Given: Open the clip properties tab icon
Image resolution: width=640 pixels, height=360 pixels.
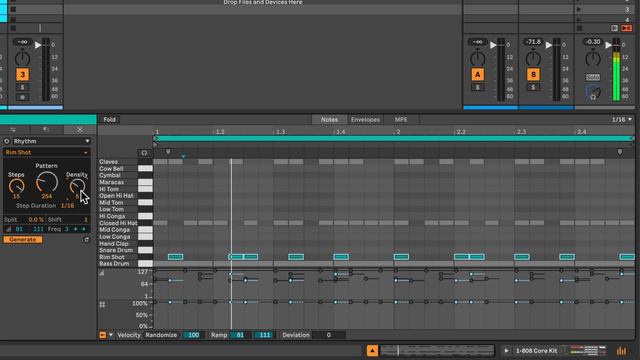Looking at the screenshot, I should tap(13, 129).
